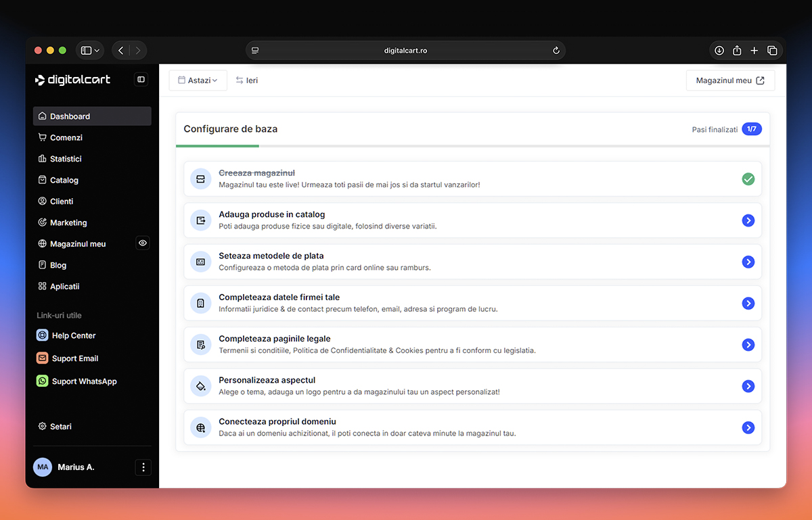
Task: Open the Catalog sidebar icon
Action: click(x=42, y=180)
